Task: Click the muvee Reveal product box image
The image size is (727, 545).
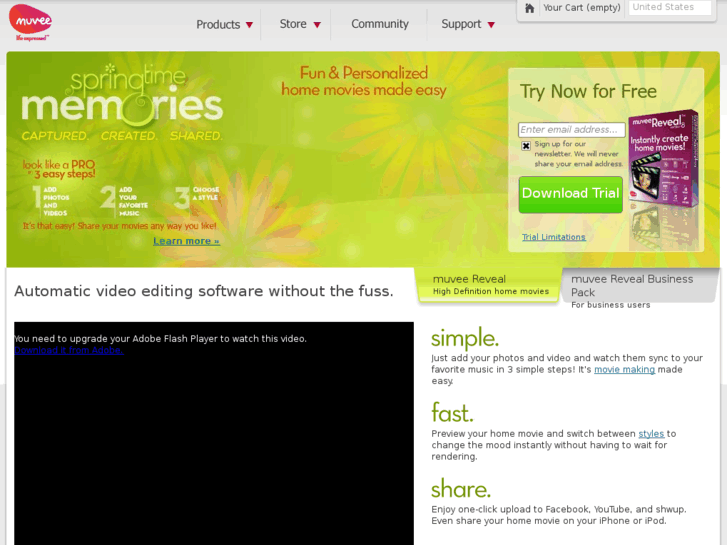Action: 663,159
